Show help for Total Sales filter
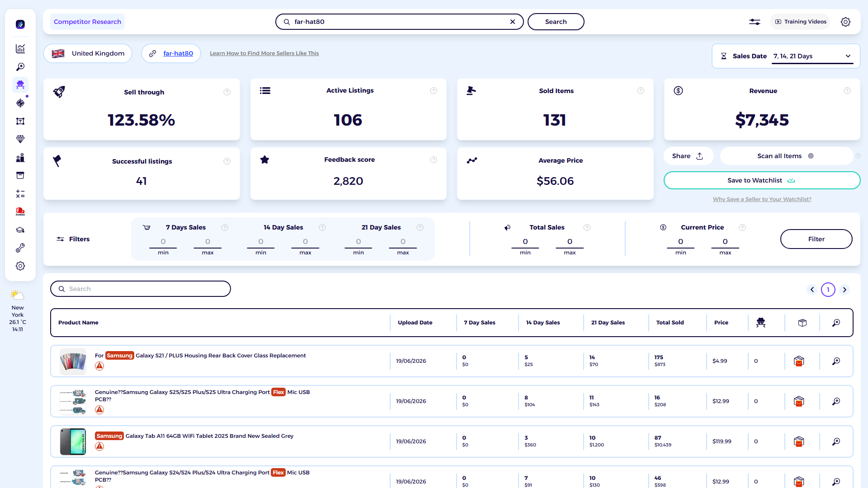868x488 pixels. pyautogui.click(x=587, y=228)
